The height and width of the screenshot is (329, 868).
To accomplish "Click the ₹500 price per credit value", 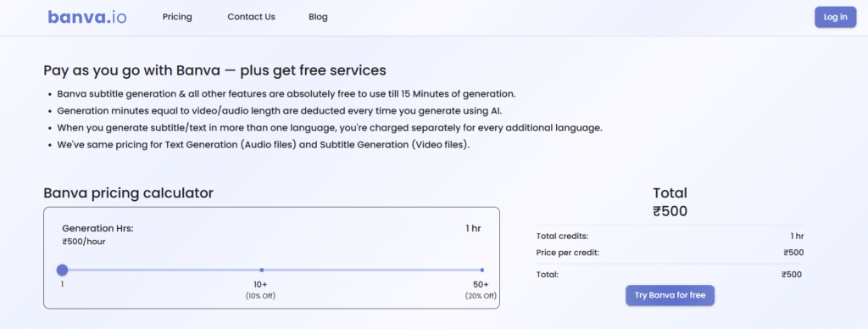I will pyautogui.click(x=793, y=253).
